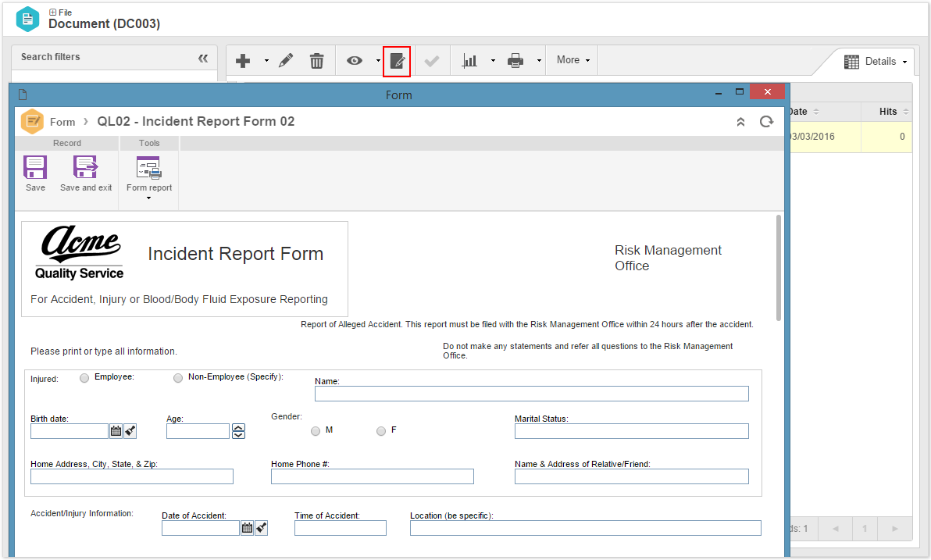This screenshot has height=560, width=931.
Task: Click the highlighted form edit icon
Action: 397,61
